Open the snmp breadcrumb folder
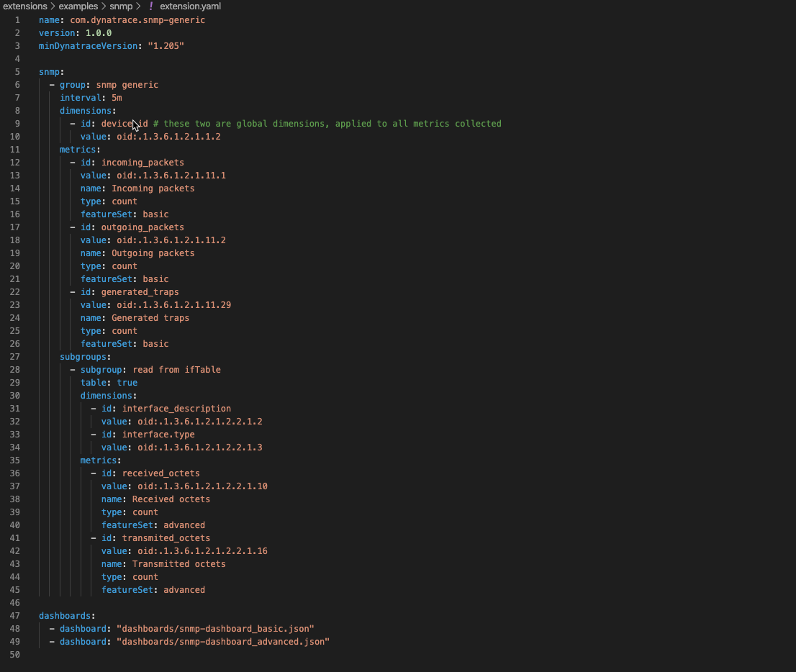 click(x=121, y=6)
